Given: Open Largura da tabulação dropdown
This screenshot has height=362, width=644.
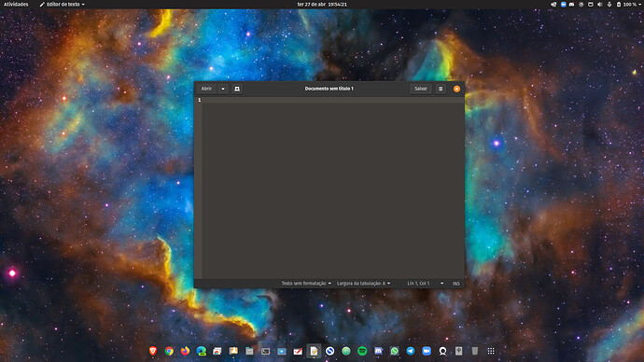Looking at the screenshot, I should tap(363, 284).
